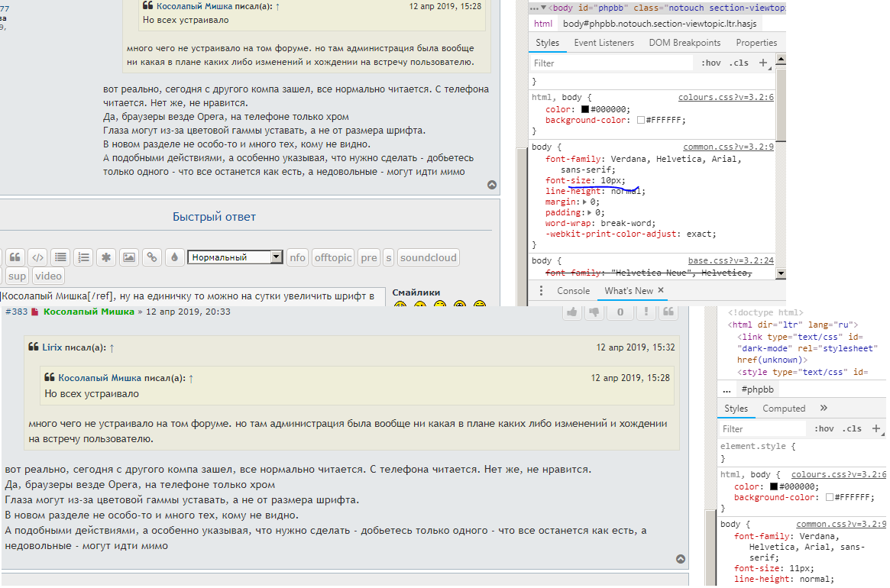Expand the padding shorthand triangle

pos(591,213)
